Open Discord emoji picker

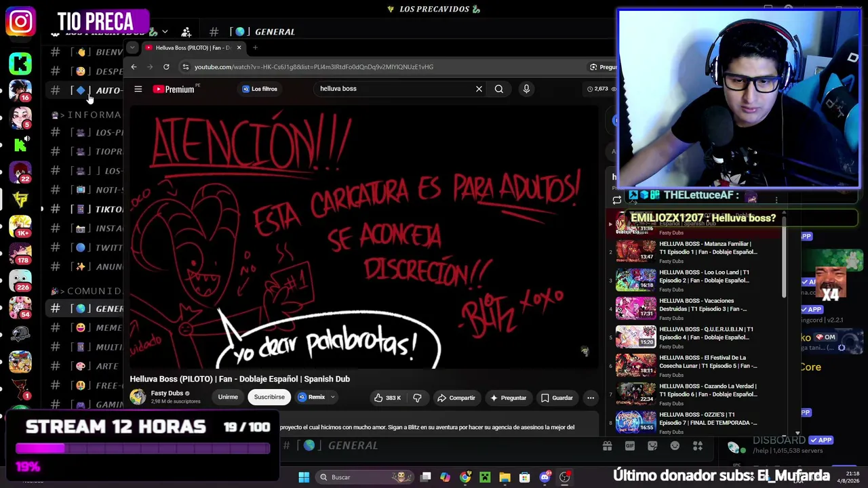click(675, 445)
